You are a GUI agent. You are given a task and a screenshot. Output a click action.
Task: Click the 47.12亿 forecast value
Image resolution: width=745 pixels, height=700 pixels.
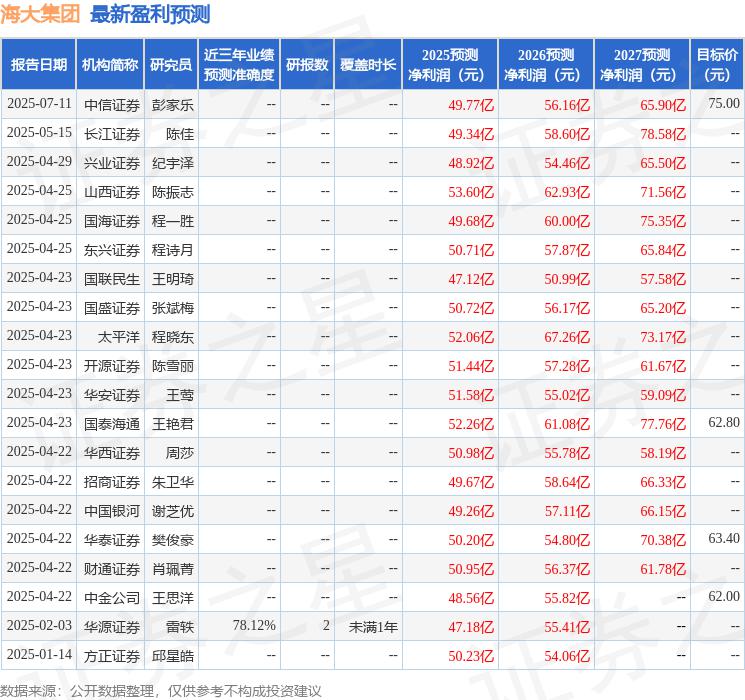tap(471, 279)
